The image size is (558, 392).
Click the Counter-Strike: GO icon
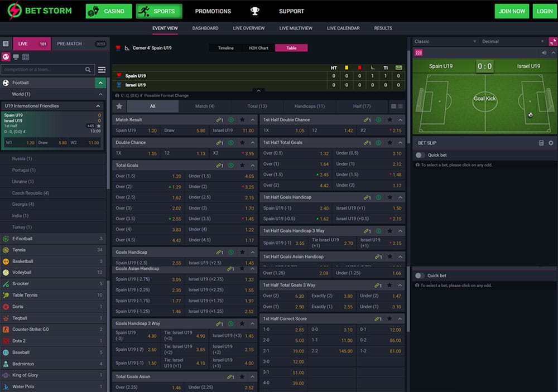(x=6, y=330)
